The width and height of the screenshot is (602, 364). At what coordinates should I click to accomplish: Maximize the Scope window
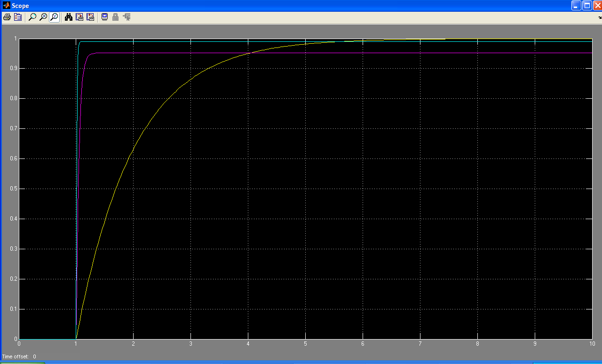587,6
